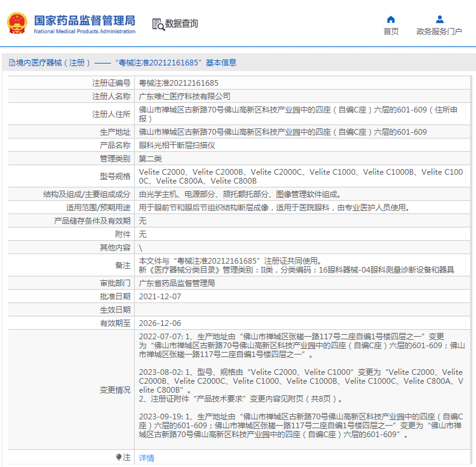Click 附件 label
The height and width of the screenshot is (467, 476).
123,234
